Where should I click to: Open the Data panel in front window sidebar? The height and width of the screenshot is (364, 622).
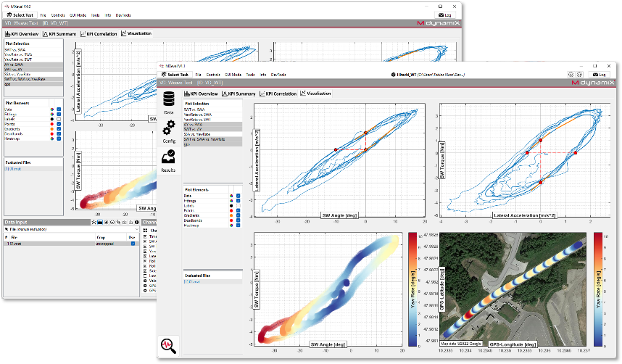click(169, 102)
